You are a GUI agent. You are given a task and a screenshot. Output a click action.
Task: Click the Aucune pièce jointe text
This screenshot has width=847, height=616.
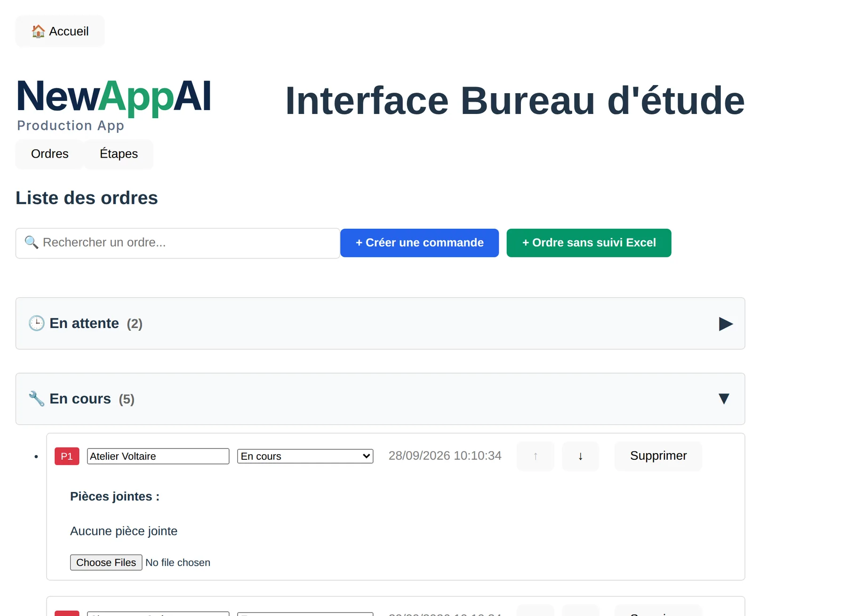tap(124, 531)
